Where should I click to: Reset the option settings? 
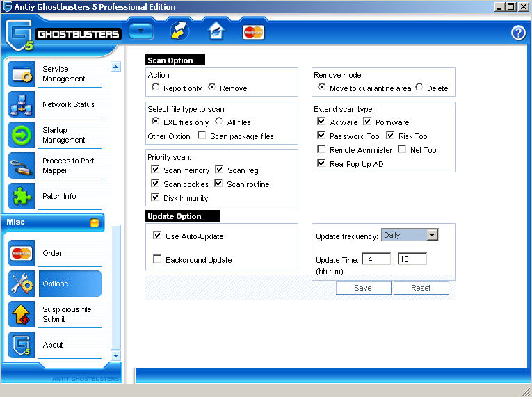pos(421,288)
